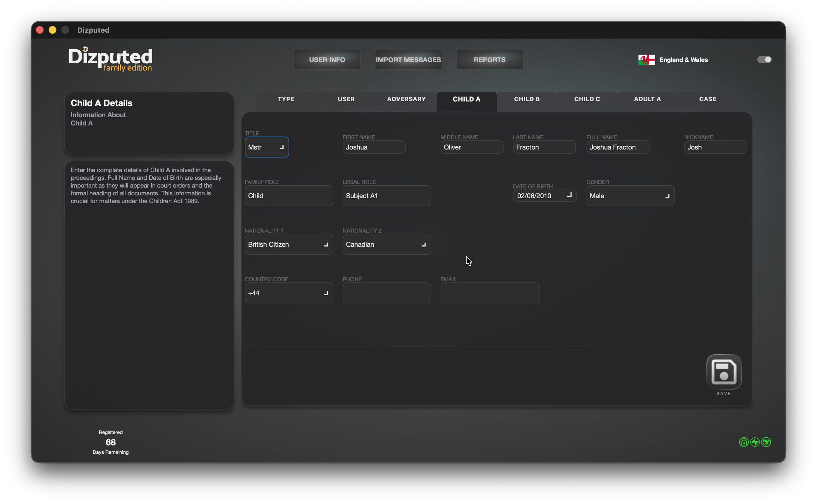This screenshot has width=817, height=504.
Task: Click the green whale status icon
Action: tap(766, 442)
